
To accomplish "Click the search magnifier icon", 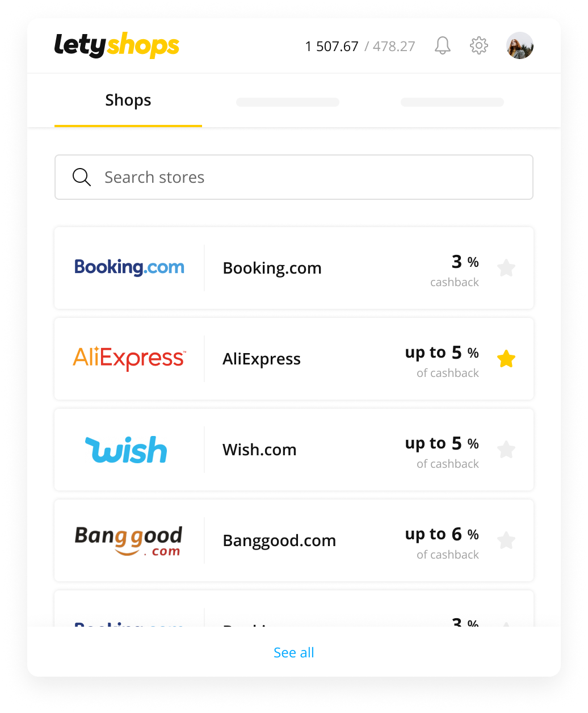I will (x=82, y=177).
